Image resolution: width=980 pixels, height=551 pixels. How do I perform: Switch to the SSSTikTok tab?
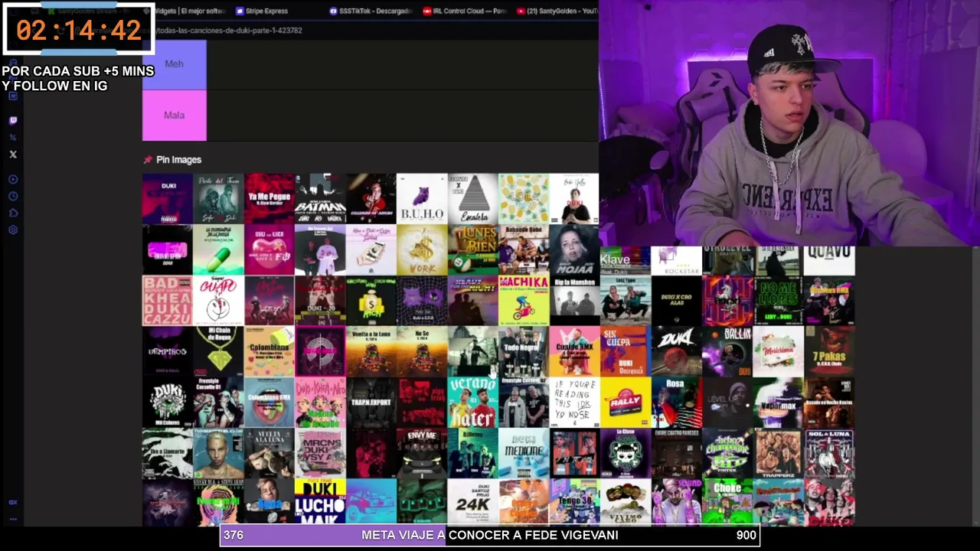(x=371, y=11)
